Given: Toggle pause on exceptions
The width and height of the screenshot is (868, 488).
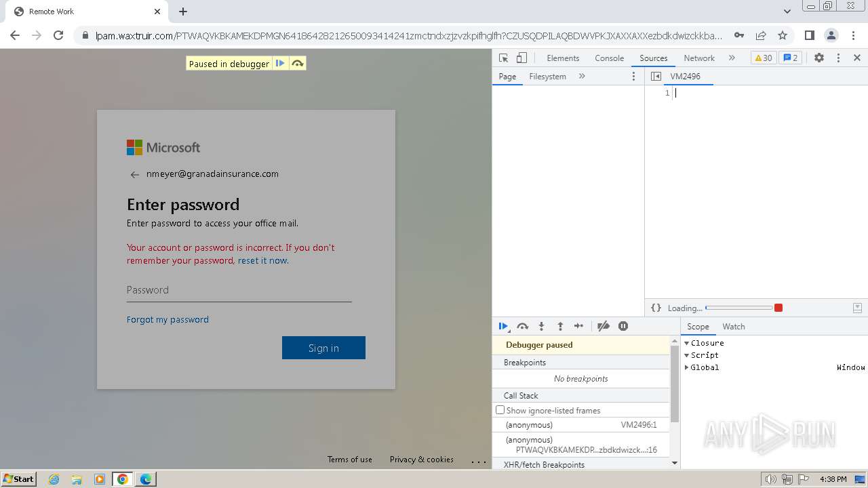Looking at the screenshot, I should click(623, 326).
